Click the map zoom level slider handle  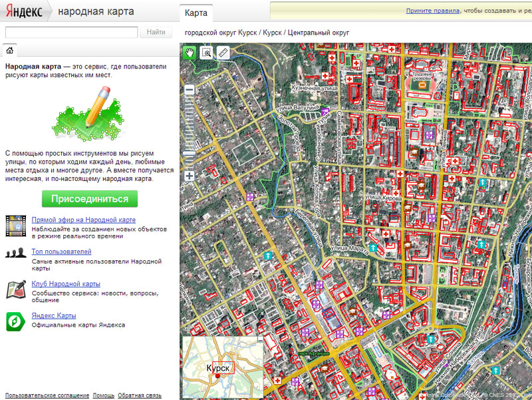click(x=190, y=152)
